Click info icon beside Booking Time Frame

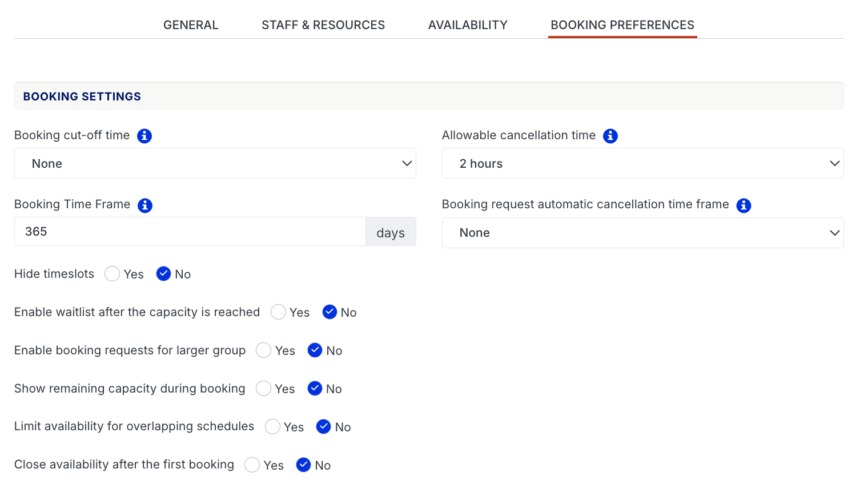tap(145, 205)
